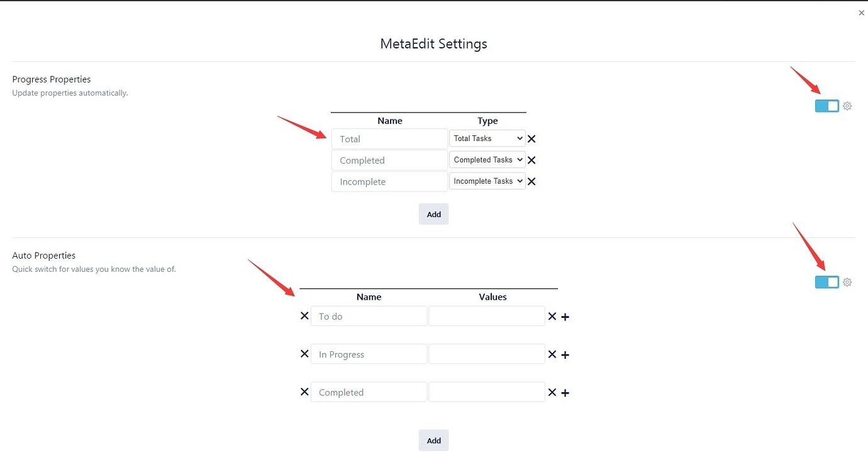
Task: Remove the To do auto property
Action: pos(304,316)
